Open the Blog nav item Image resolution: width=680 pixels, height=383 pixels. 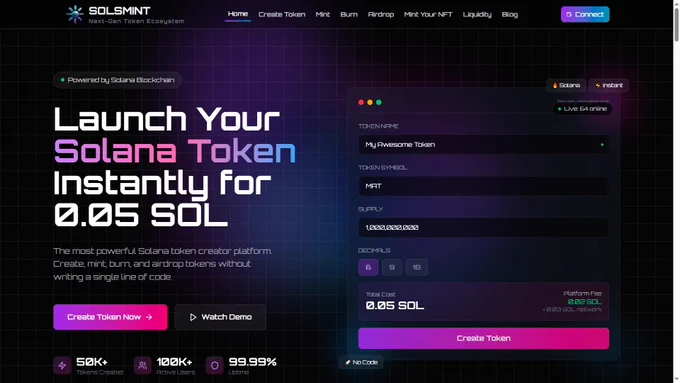click(x=510, y=14)
